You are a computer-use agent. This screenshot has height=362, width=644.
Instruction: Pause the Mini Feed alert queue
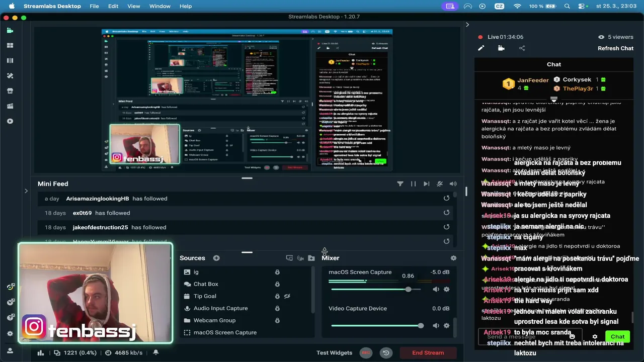click(413, 184)
